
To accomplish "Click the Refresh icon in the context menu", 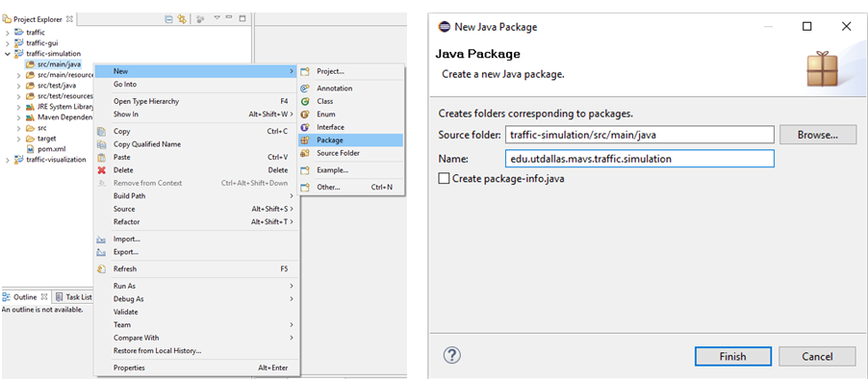I will (101, 268).
